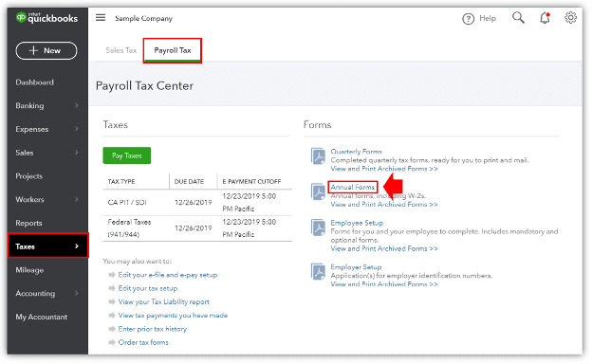Open Sales in the sidebar
Screen dimensions: 592x364
(24, 153)
